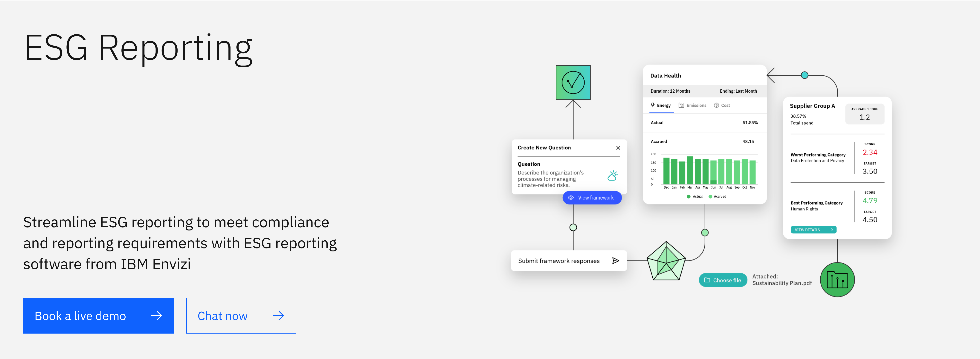Viewport: 980px width, 359px height.
Task: Click the green pentagon radar chart icon
Action: pos(666,262)
